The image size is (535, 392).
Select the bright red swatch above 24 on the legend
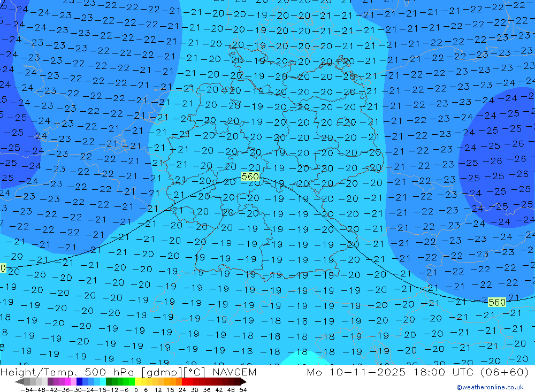tap(185, 382)
